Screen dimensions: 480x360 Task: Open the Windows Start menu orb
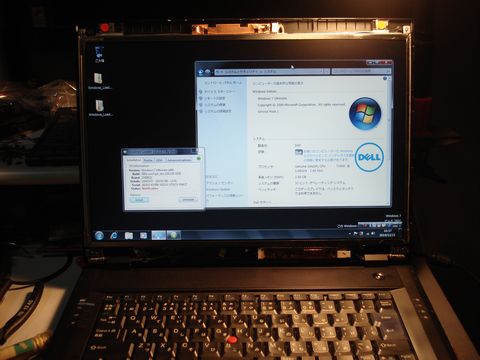tap(99, 235)
